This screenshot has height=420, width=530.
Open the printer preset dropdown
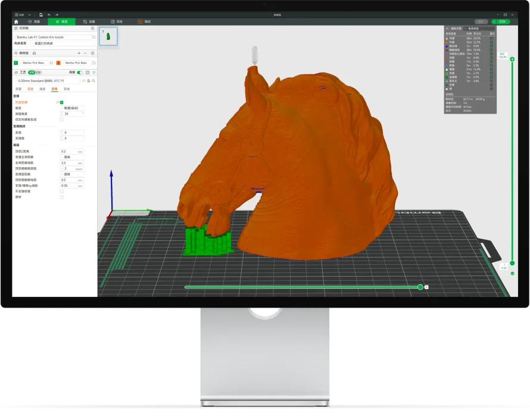[52, 37]
